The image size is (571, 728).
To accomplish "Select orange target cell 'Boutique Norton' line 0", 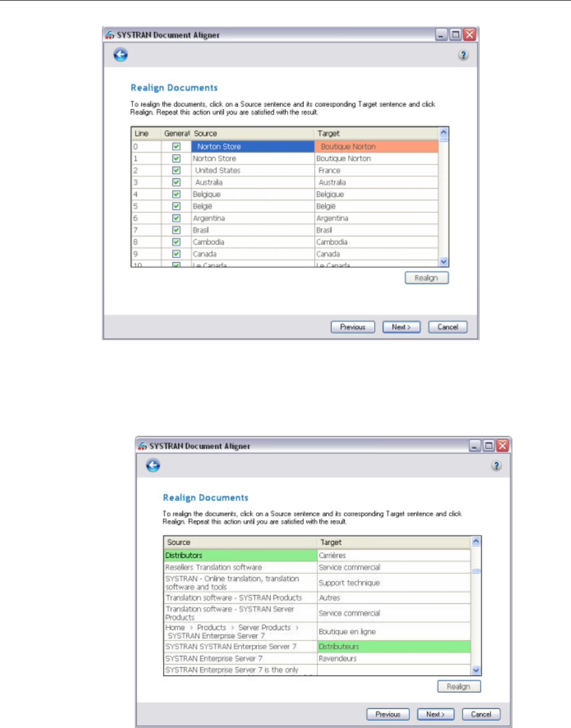I will pyautogui.click(x=376, y=147).
